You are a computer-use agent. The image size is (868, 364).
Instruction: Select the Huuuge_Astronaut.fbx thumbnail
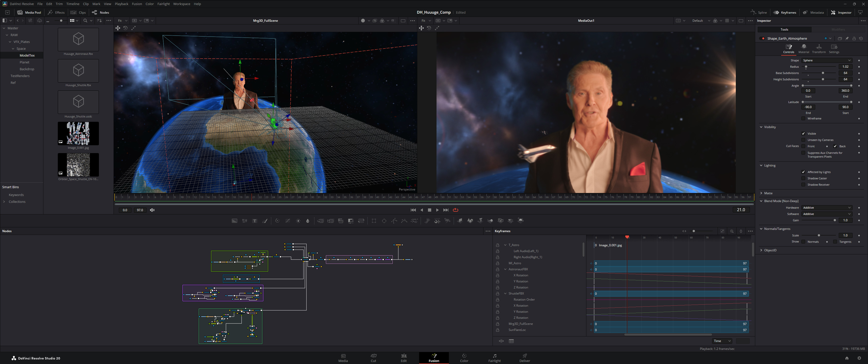point(78,39)
